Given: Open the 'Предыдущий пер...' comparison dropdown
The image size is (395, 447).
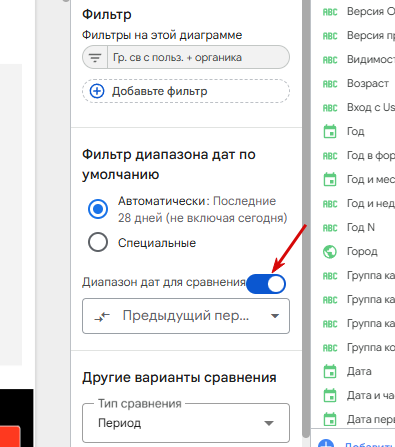Looking at the screenshot, I should coord(186,316).
